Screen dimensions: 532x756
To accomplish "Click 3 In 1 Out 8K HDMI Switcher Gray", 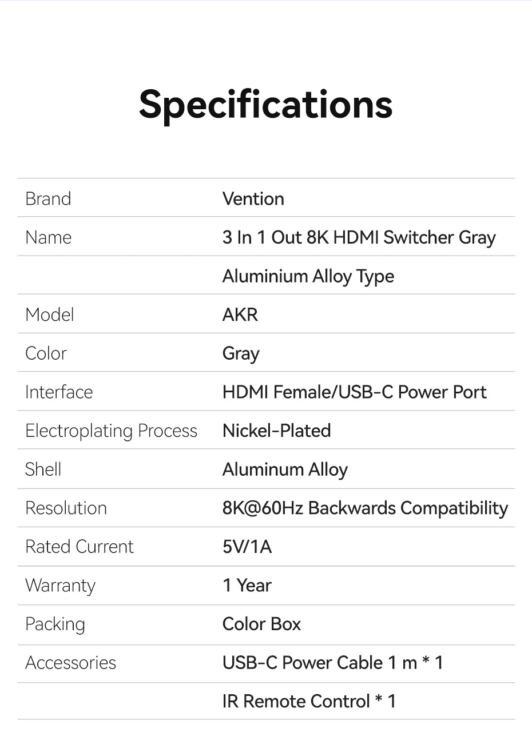I will (x=359, y=238).
